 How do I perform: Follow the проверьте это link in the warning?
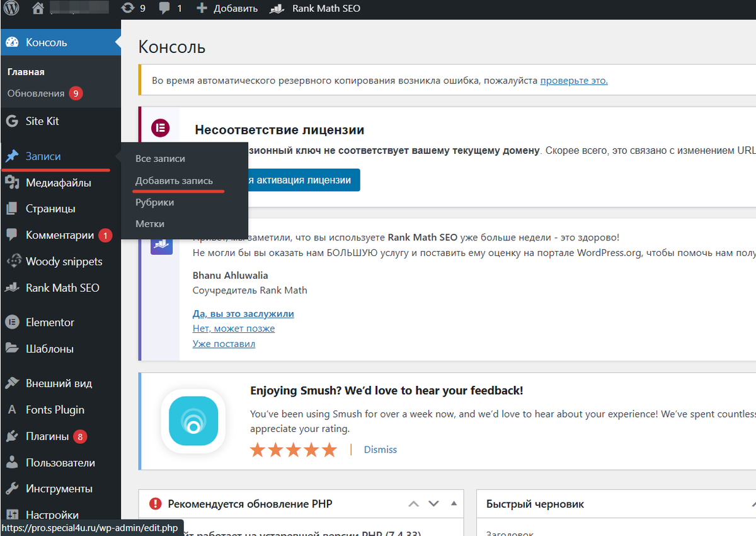[573, 80]
